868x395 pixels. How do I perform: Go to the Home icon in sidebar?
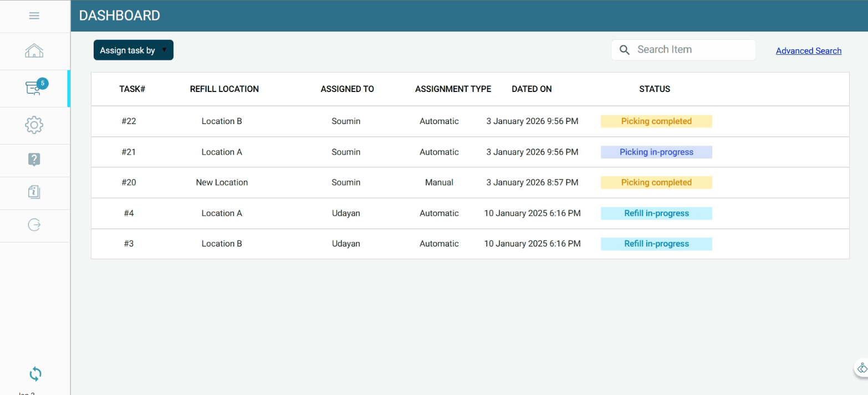(34, 51)
